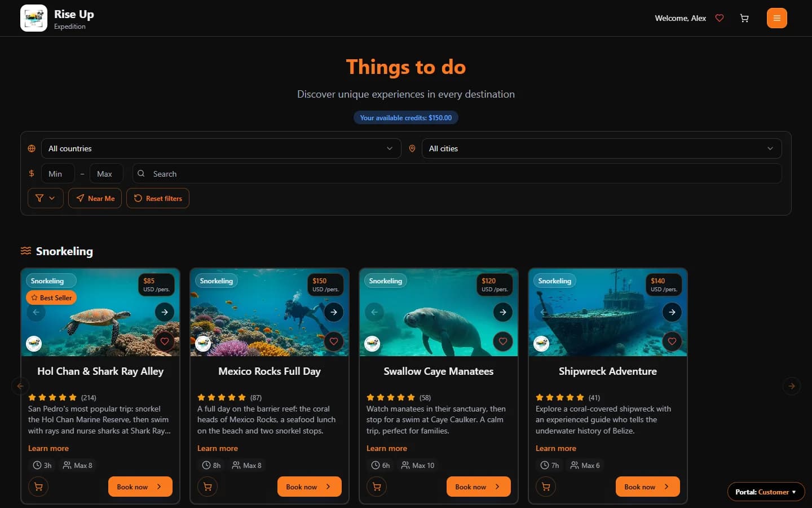Book now for Swallow Caye Manatees
Image resolution: width=812 pixels, height=508 pixels.
click(x=479, y=487)
